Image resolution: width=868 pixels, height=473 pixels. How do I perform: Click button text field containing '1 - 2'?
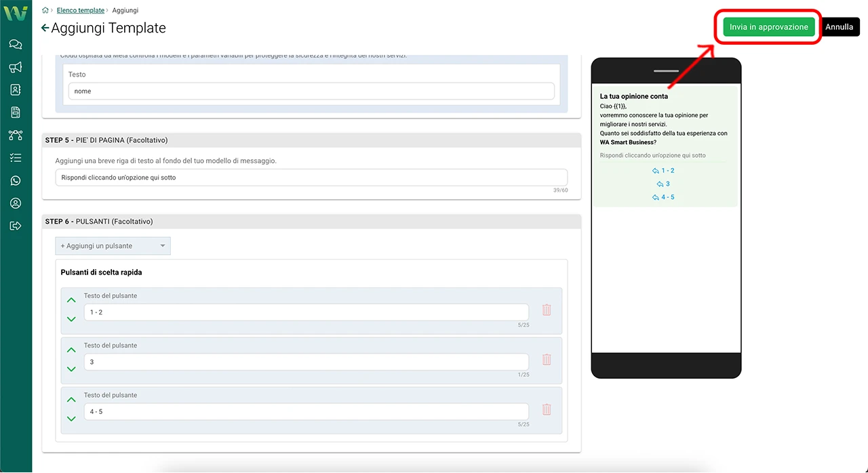pos(307,312)
